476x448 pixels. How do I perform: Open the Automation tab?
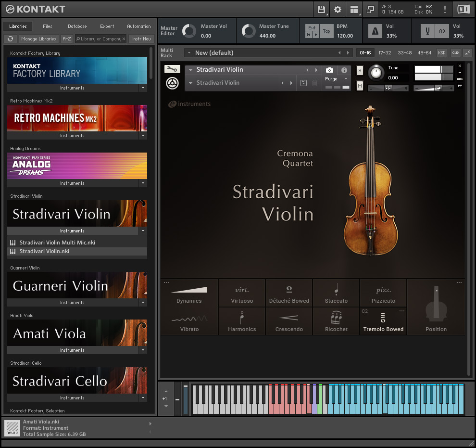coord(138,26)
